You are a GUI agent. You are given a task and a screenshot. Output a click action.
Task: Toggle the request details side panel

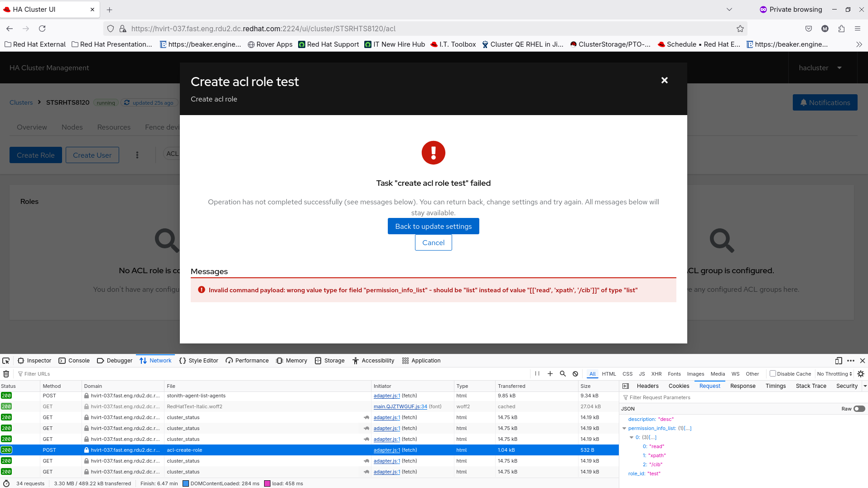coord(626,386)
